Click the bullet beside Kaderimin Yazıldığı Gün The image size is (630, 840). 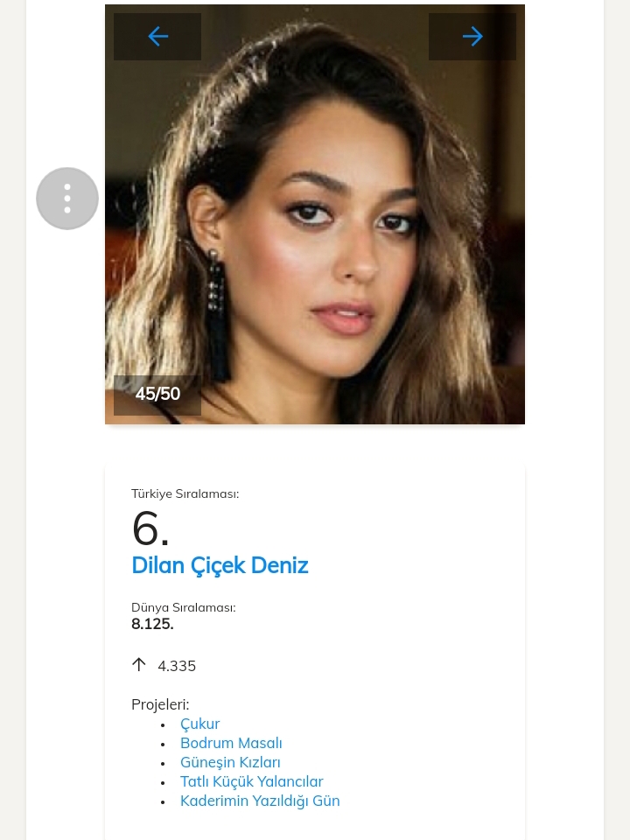pos(164,802)
